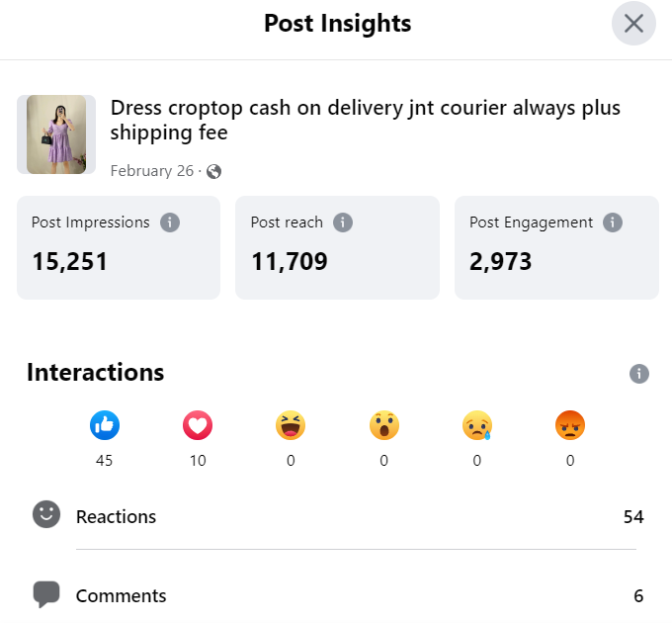This screenshot has width=672, height=623.
Task: Click Post Impressions info icon
Action: (x=170, y=222)
